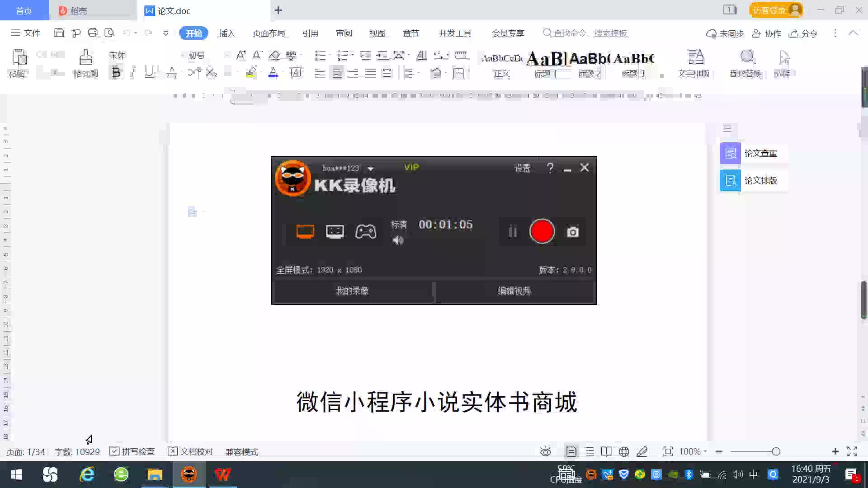
Task: Open the 100% zoom level dropdown
Action: pyautogui.click(x=693, y=451)
